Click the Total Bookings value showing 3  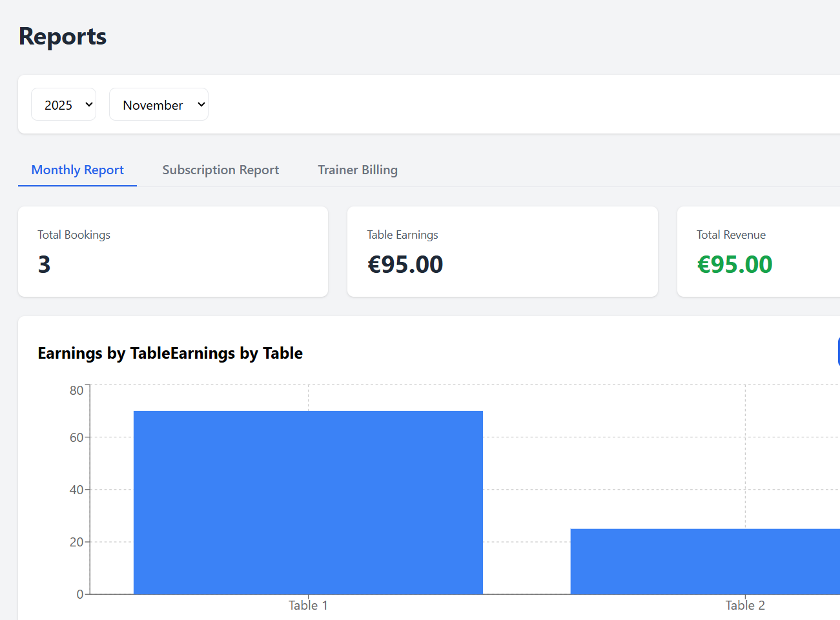pos(43,264)
